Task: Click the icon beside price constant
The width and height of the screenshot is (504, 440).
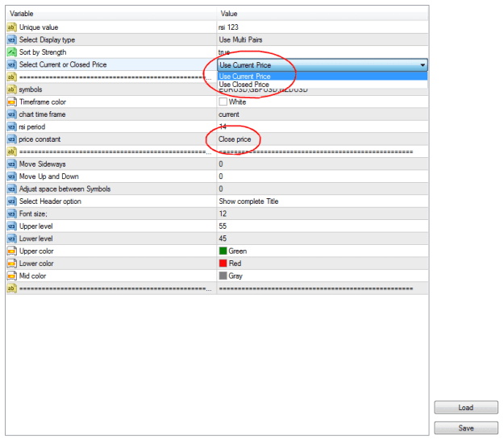Action: click(11, 139)
